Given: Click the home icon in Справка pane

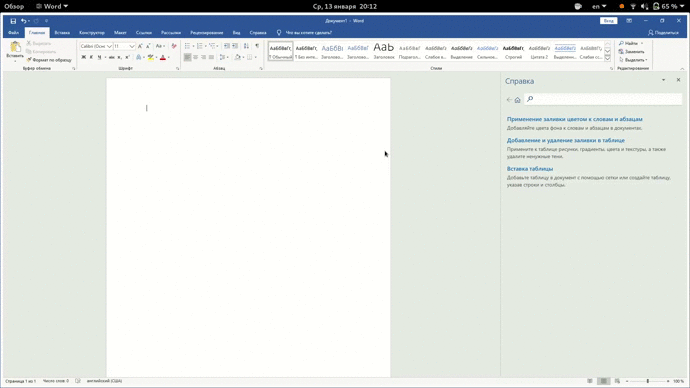Looking at the screenshot, I should click(518, 100).
